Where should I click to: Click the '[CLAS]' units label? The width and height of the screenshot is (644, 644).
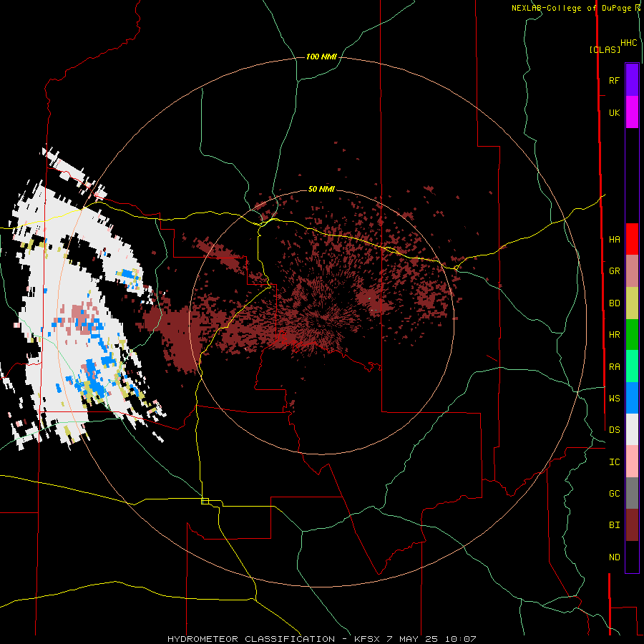pos(605,50)
